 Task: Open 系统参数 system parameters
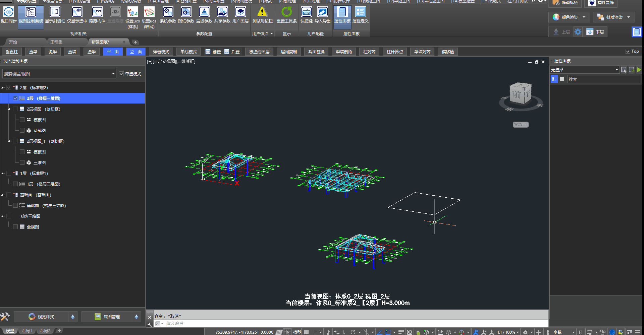point(168,12)
